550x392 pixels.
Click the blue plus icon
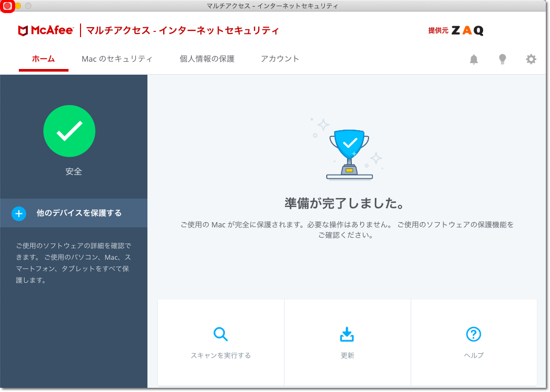19,214
